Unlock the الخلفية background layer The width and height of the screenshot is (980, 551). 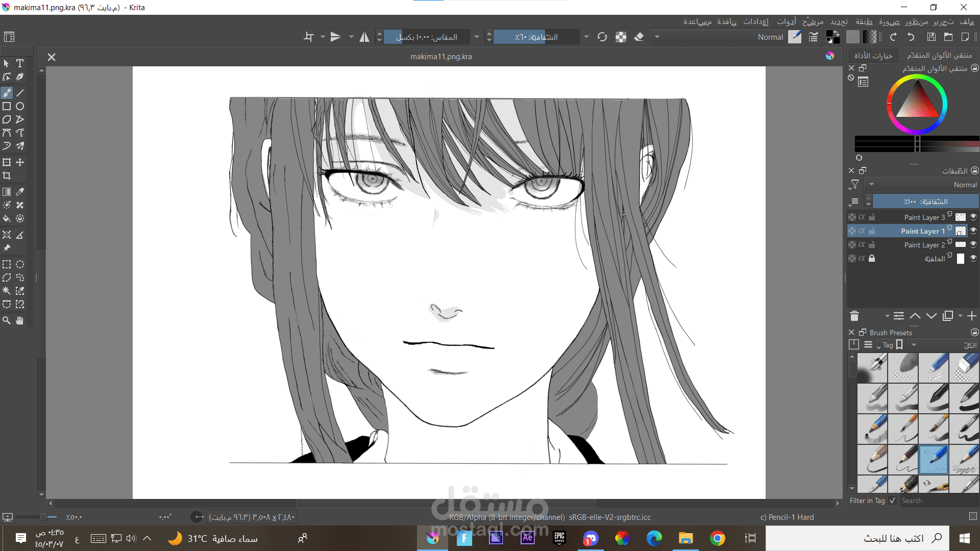(x=872, y=258)
